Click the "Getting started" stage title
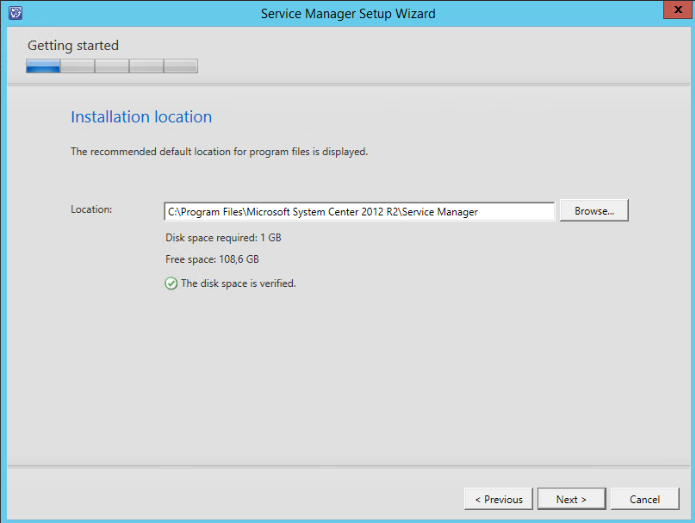The height and width of the screenshot is (523, 695). pyautogui.click(x=73, y=46)
